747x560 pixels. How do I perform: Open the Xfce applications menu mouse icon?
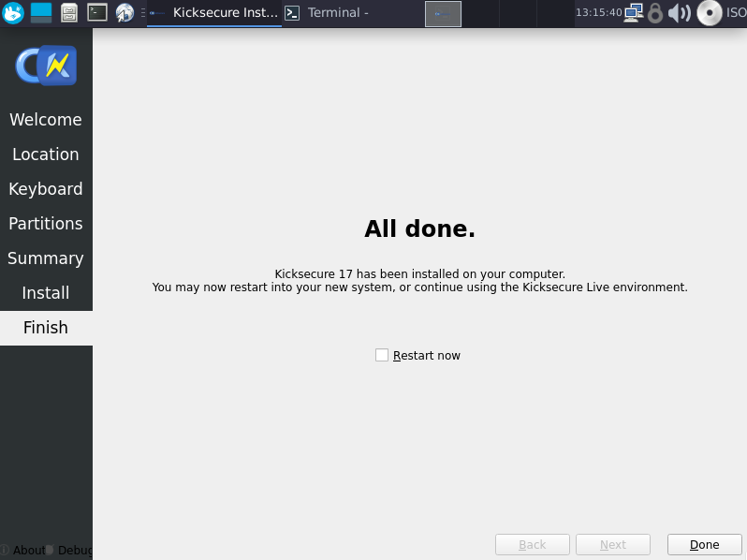coord(13,13)
